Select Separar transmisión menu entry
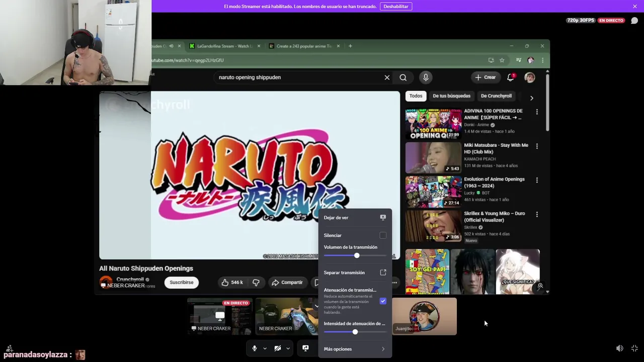This screenshot has height=362, width=644. [355, 273]
